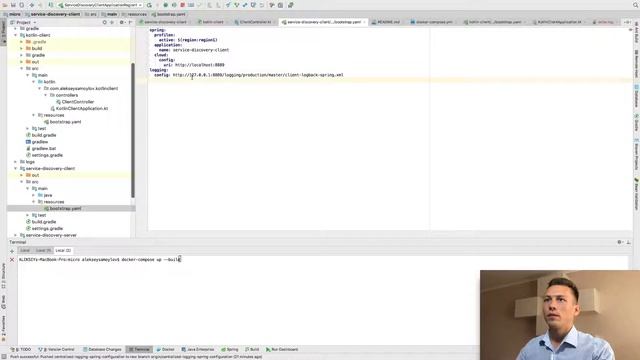This screenshot has height=360, width=640.
Task: Open Database tool window on right sidebar
Action: click(636, 96)
